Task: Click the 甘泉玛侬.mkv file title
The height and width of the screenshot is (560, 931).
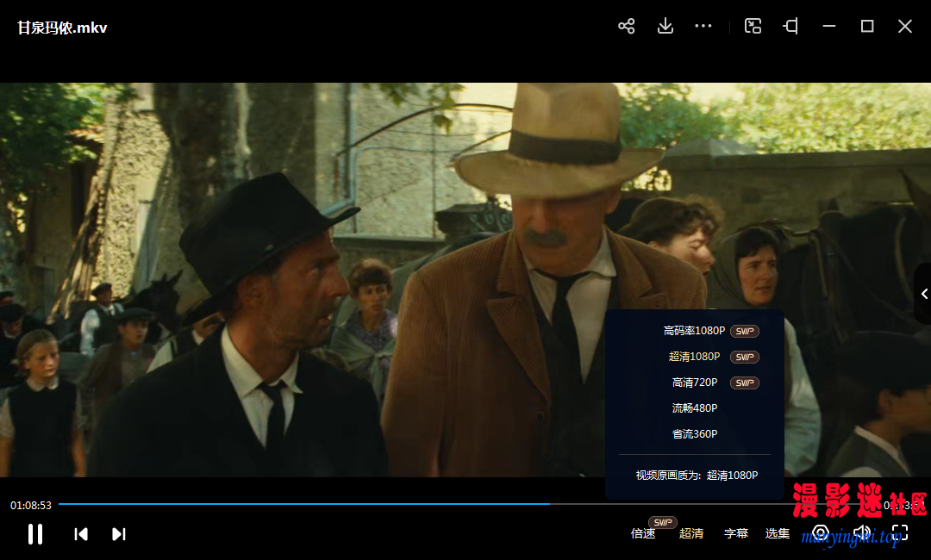Action: tap(62, 28)
